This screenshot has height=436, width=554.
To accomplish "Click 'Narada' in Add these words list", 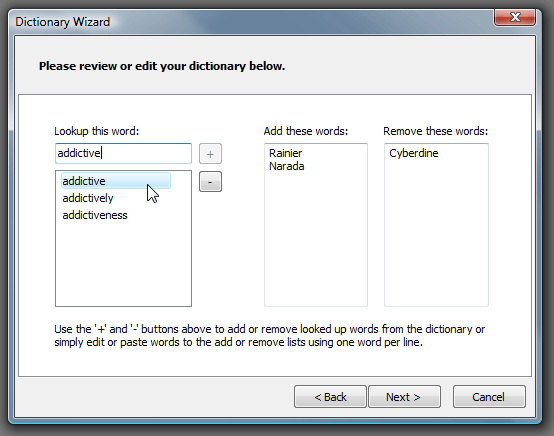I will pos(287,166).
